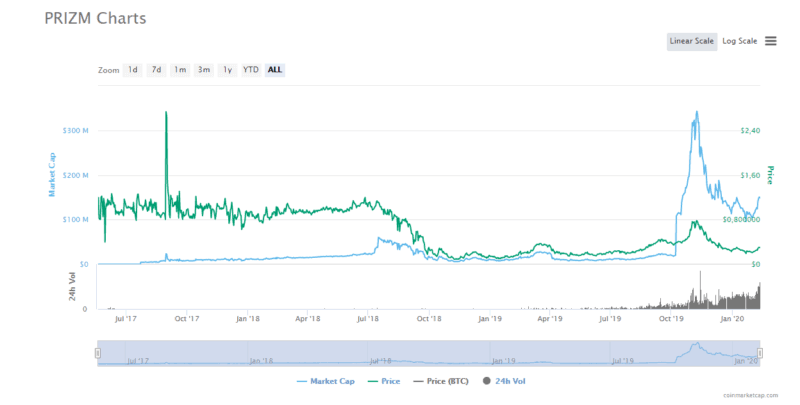Click the Jan '19 date label

point(490,319)
